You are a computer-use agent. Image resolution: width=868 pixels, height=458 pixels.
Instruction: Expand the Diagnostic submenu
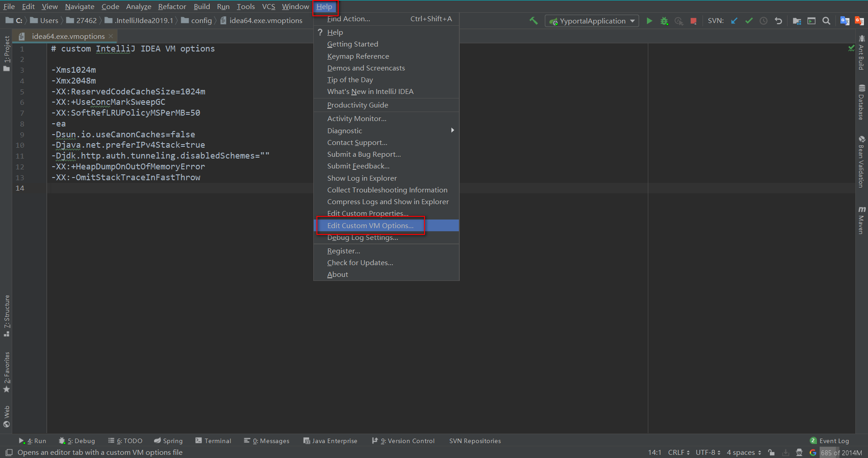[387, 131]
